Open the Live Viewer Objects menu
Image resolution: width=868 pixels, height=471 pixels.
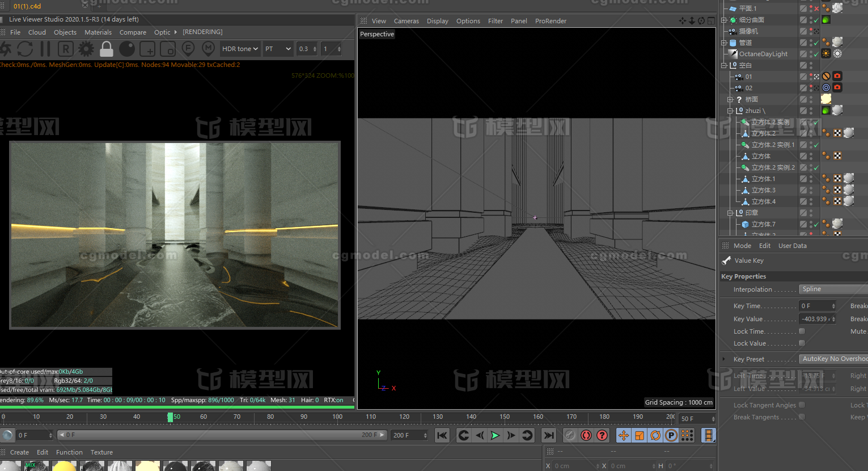coord(65,32)
